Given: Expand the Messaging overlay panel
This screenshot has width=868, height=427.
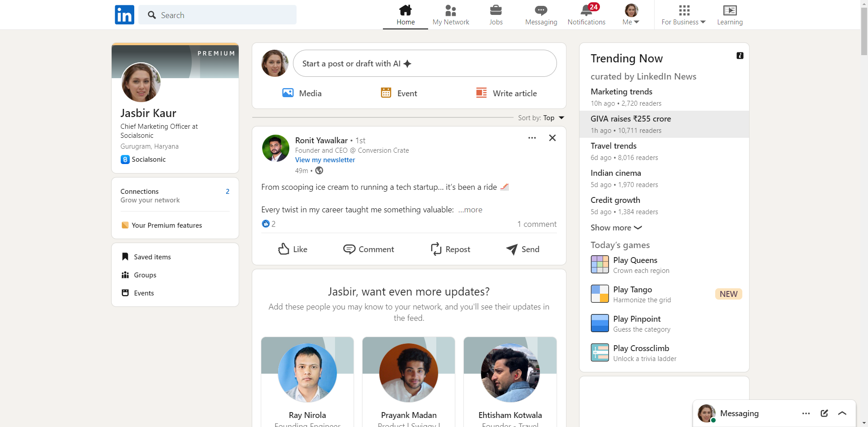Looking at the screenshot, I should pos(842,413).
